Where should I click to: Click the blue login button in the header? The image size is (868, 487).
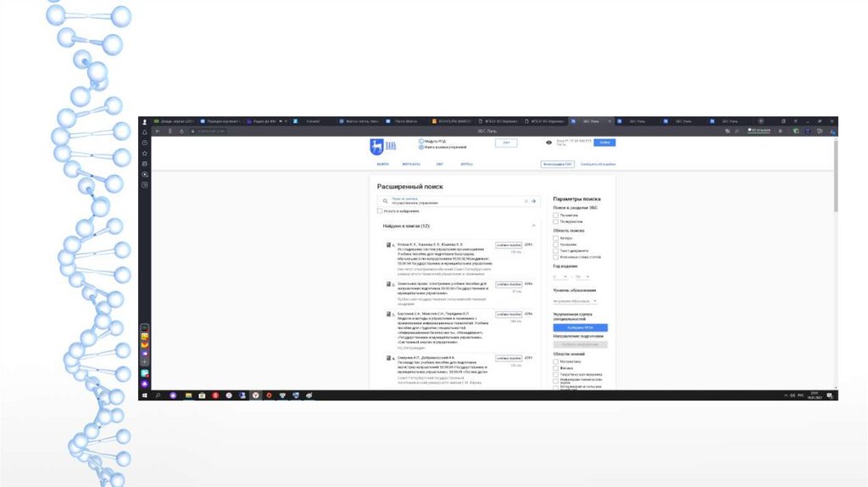(604, 143)
